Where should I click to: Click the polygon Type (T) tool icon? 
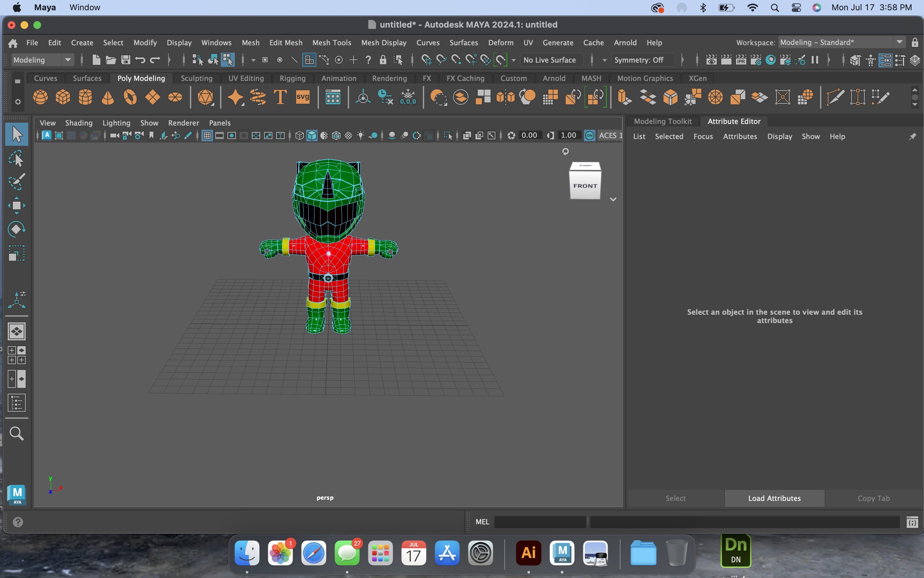coord(280,97)
